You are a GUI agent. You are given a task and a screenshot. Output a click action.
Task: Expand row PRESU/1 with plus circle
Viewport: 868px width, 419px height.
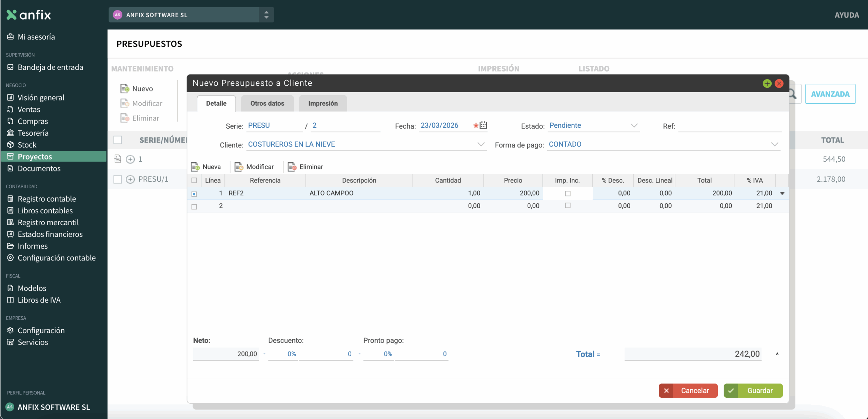tap(130, 179)
